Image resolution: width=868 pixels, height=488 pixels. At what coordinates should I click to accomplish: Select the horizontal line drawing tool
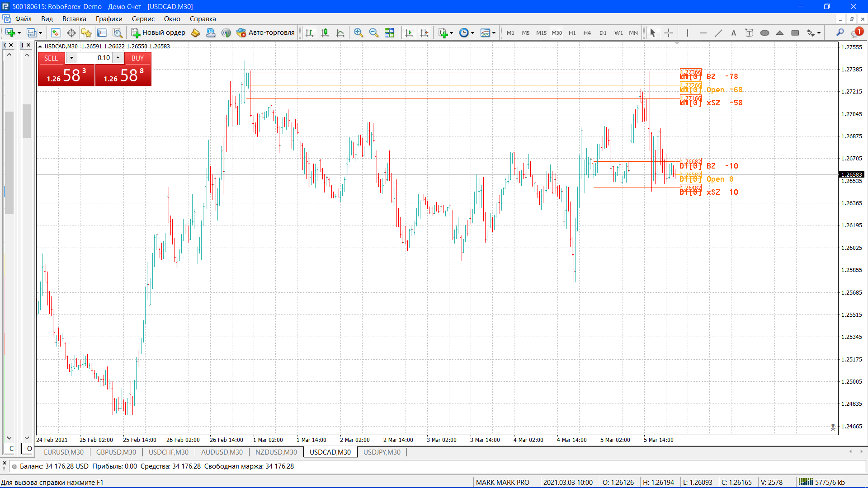click(x=703, y=33)
